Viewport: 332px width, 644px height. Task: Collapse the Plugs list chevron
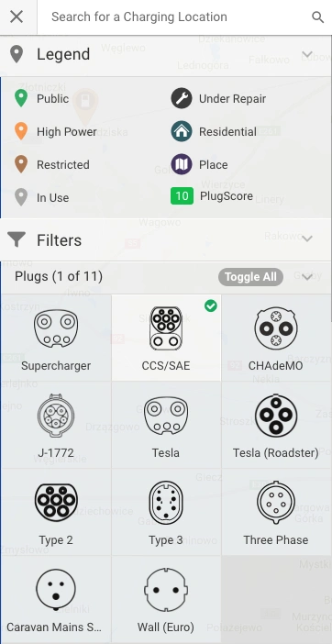tap(307, 277)
